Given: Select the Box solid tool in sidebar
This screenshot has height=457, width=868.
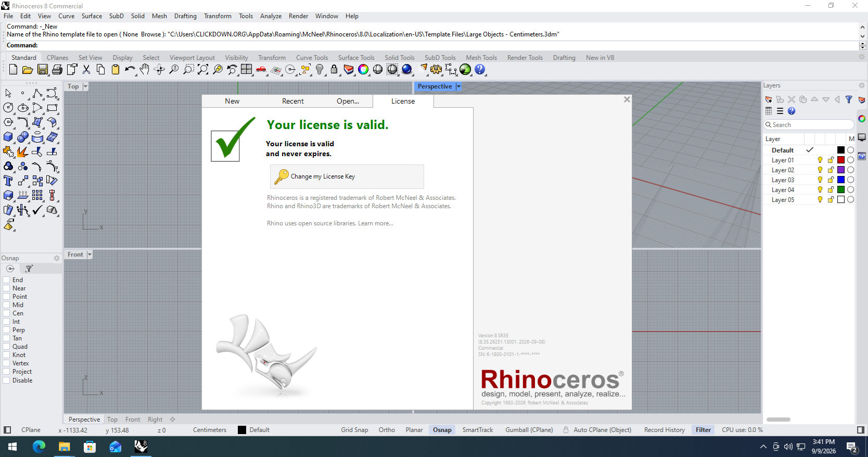Looking at the screenshot, I should point(8,137).
